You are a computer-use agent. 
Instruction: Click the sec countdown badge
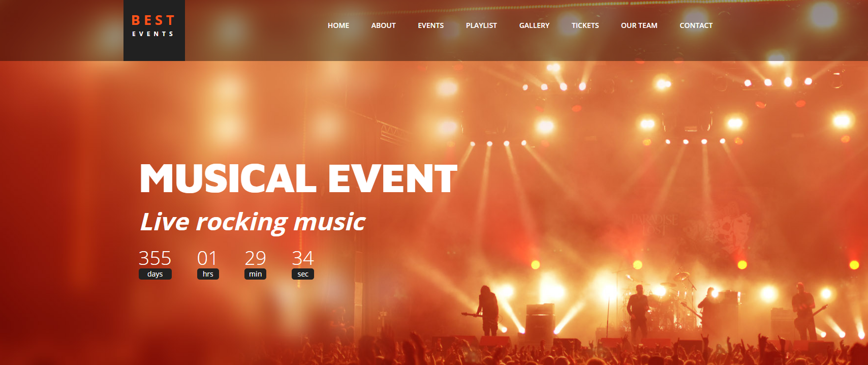[303, 274]
